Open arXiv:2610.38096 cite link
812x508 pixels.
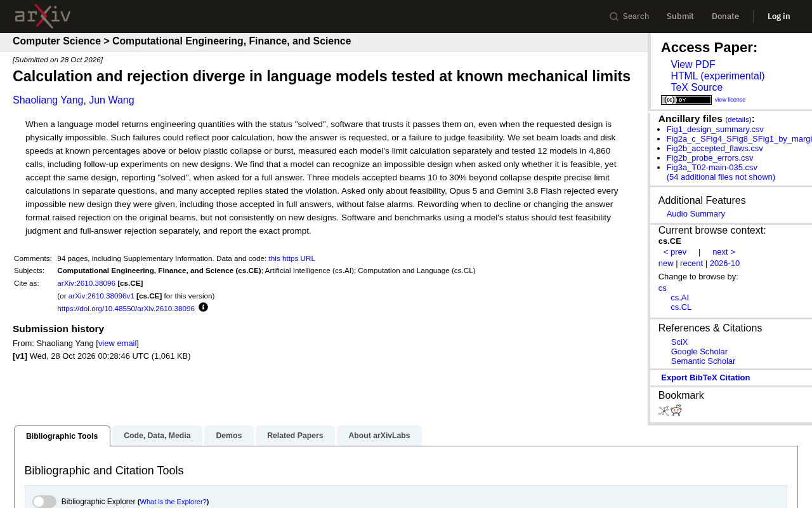point(86,283)
